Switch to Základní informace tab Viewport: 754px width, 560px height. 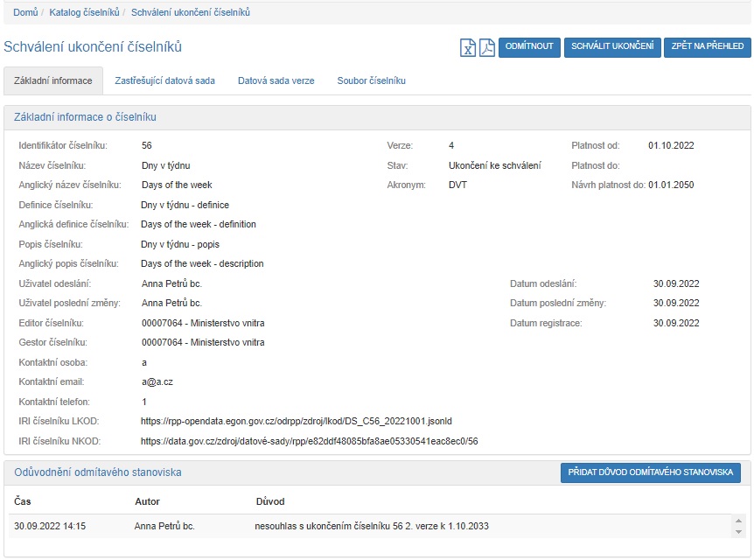pyautogui.click(x=53, y=80)
